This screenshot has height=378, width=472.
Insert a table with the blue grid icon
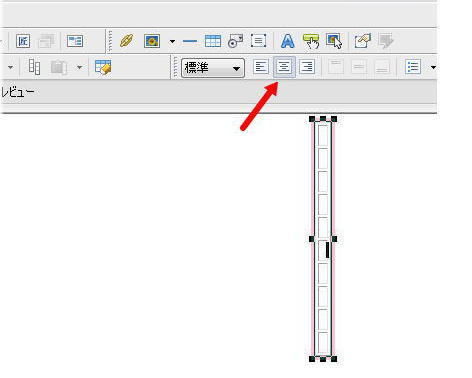point(213,41)
